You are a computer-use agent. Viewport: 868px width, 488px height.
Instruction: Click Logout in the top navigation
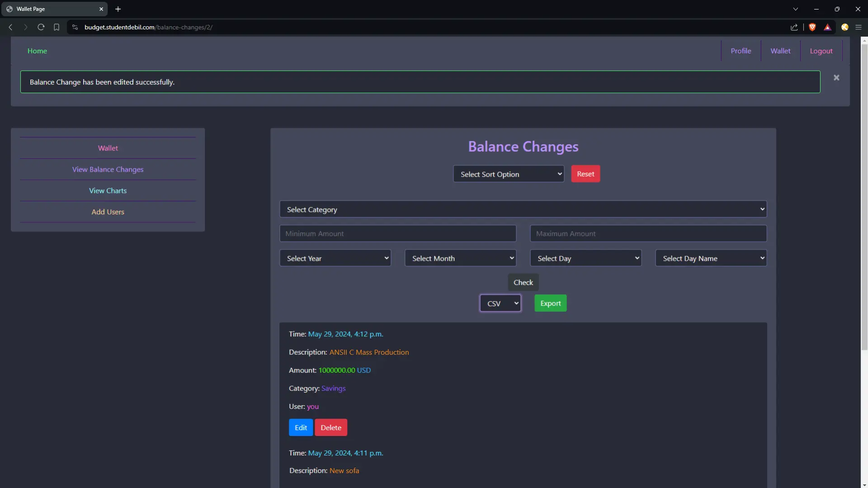(821, 51)
